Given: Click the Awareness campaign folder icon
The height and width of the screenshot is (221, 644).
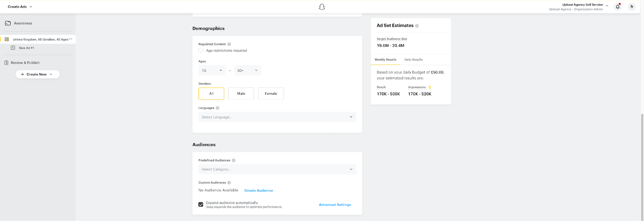Looking at the screenshot, I should (8, 23).
